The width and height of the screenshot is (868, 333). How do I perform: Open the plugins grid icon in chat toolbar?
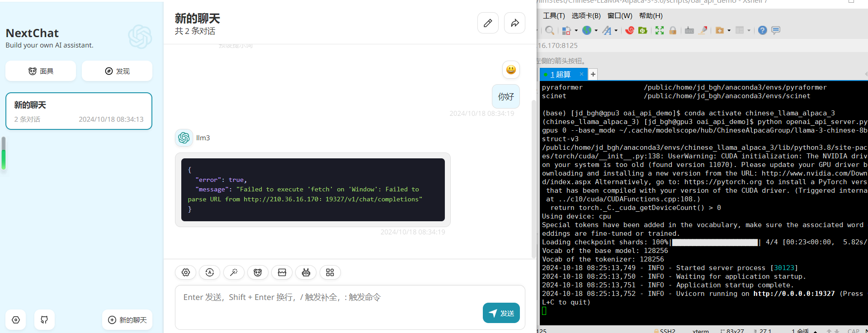[x=330, y=272]
